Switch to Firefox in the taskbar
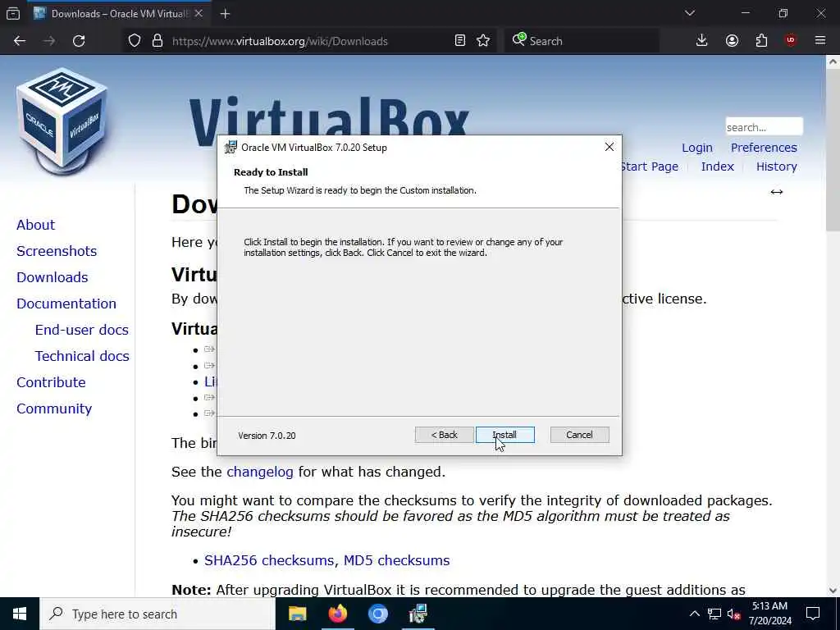Viewport: 840px width, 630px height. tap(337, 614)
